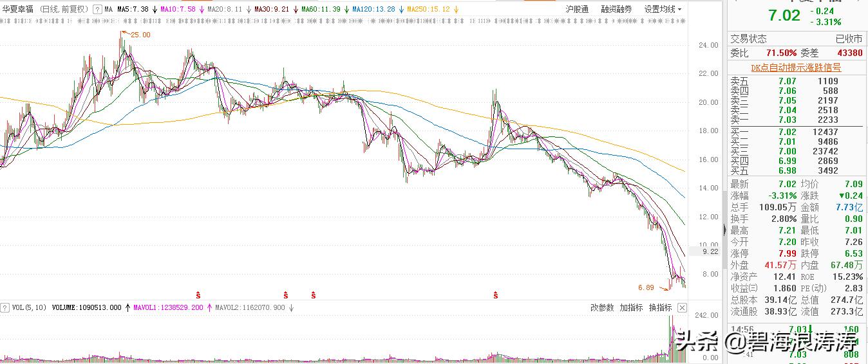This screenshot has width=868, height=364.
Task: Click the MA label before MA5
Action: [x=108, y=10]
